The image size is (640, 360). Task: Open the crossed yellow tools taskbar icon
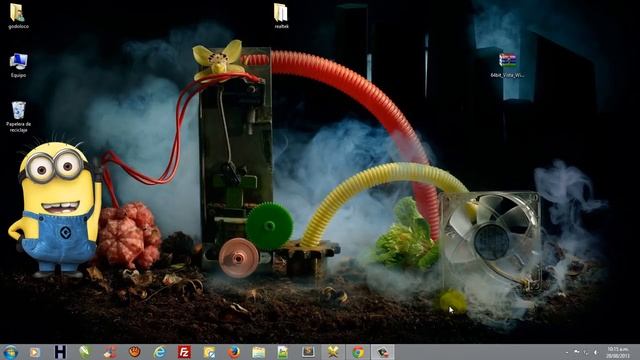point(333,352)
